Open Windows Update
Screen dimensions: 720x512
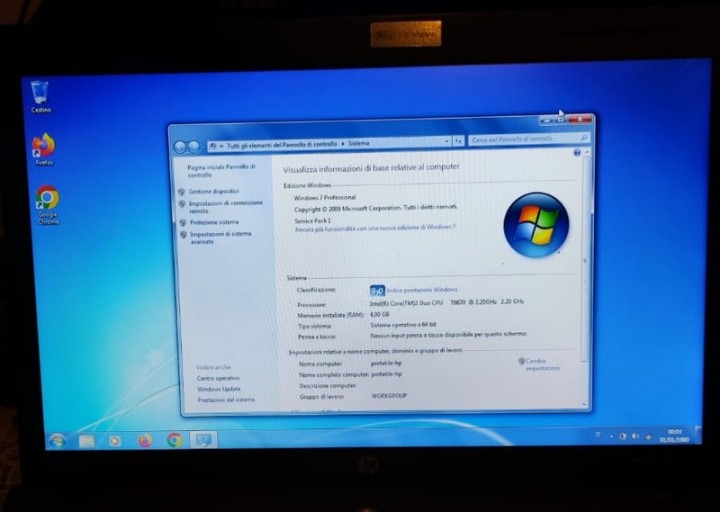coord(219,389)
